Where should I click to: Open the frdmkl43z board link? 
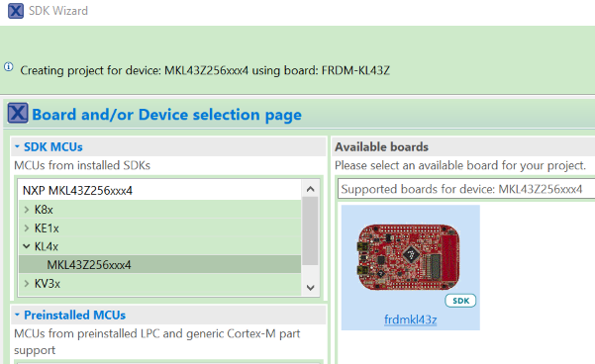410,319
